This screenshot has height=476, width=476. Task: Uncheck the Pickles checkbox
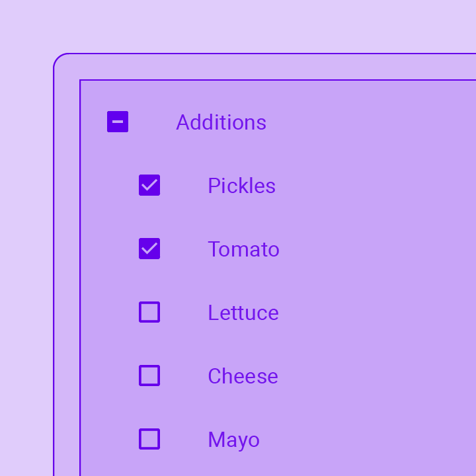pyautogui.click(x=149, y=185)
